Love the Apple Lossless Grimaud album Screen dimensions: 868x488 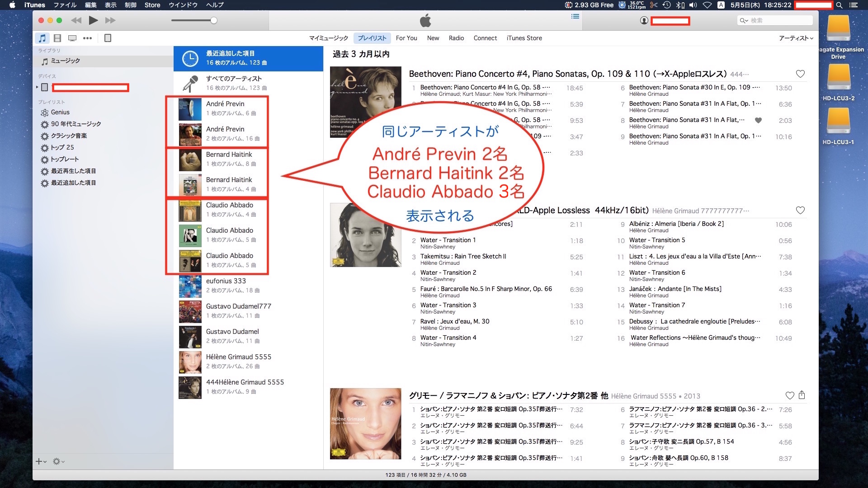tap(800, 210)
